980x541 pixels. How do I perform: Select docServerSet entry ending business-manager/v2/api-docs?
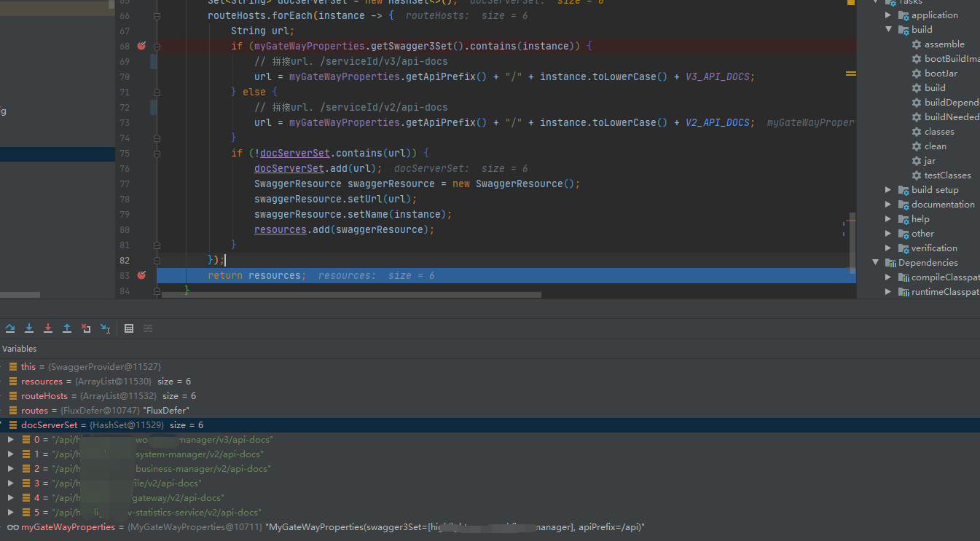[490, 469]
